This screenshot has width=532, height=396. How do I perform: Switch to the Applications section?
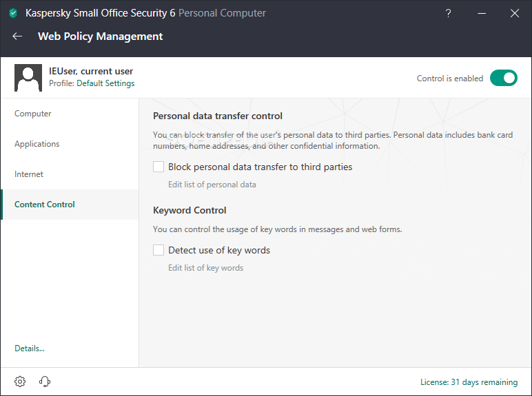(70, 144)
